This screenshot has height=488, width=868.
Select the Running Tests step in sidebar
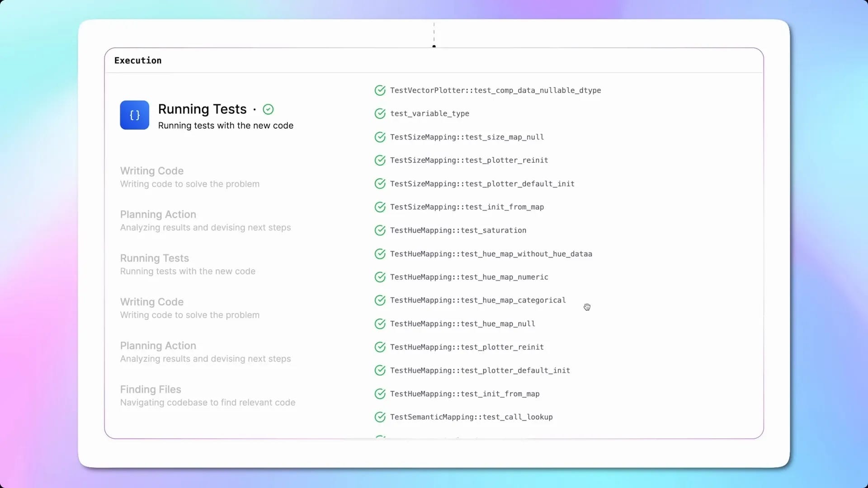(x=154, y=258)
